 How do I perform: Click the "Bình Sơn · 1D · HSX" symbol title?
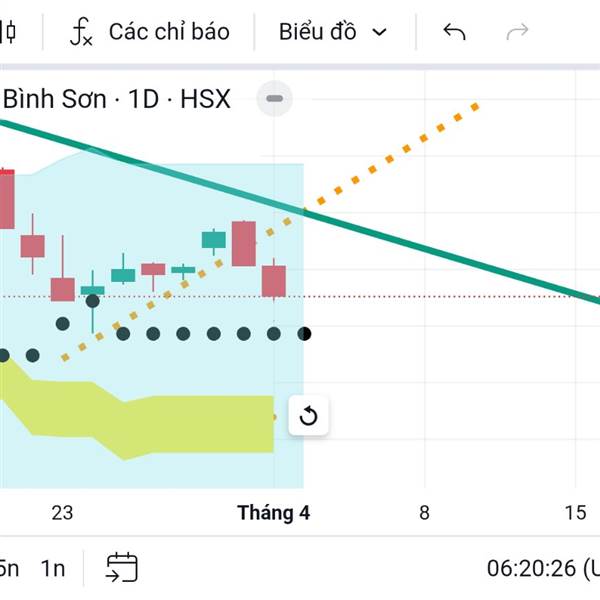click(x=117, y=99)
